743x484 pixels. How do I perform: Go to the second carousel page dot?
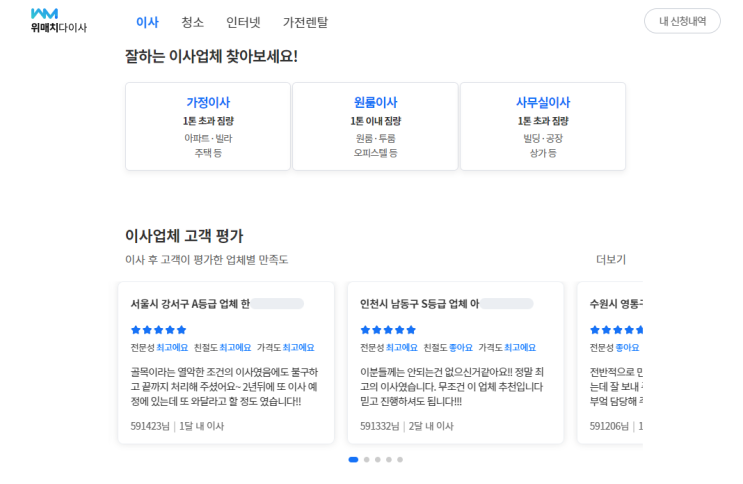tap(367, 460)
